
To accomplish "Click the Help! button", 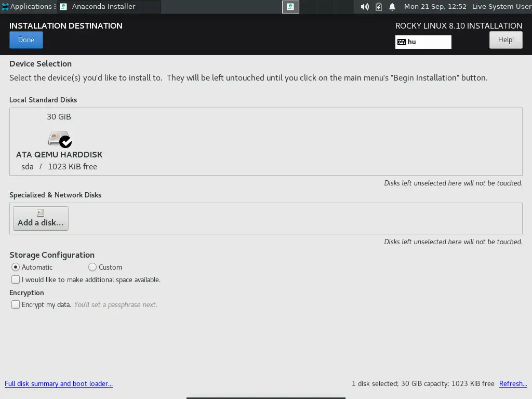I will [x=506, y=40].
